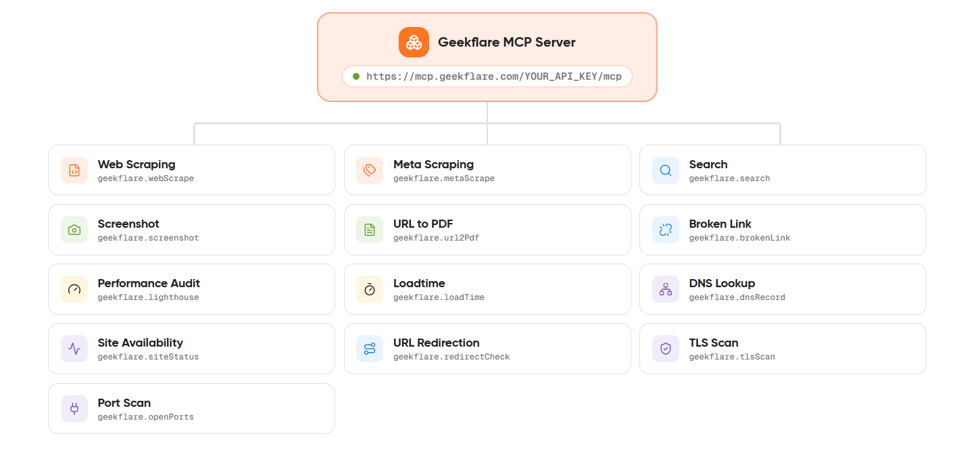
Task: Click the geekflare.url2Pdf text
Action: [x=437, y=238]
